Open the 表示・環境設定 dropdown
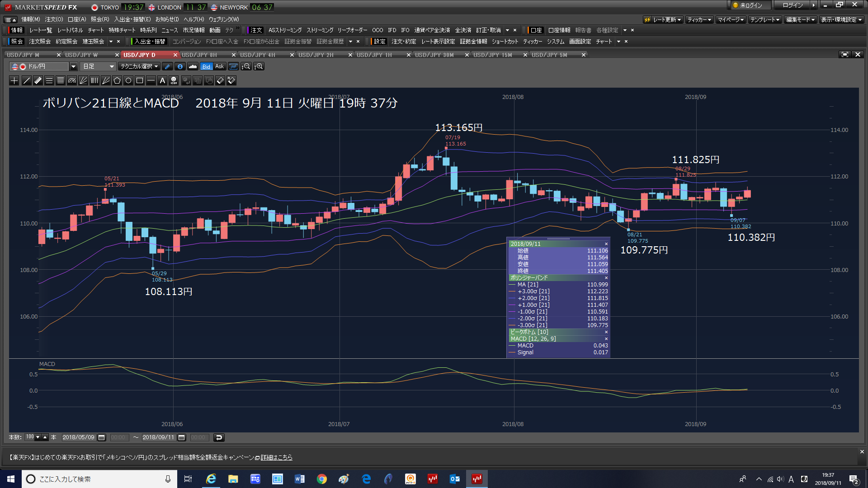The width and height of the screenshot is (868, 488). (x=841, y=20)
